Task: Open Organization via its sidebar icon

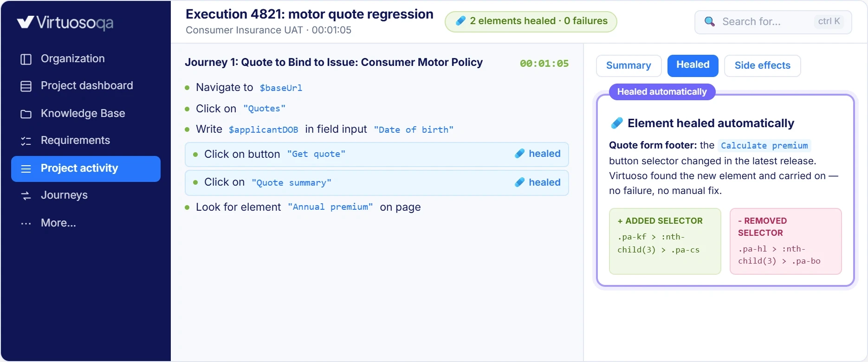Action: (26, 59)
